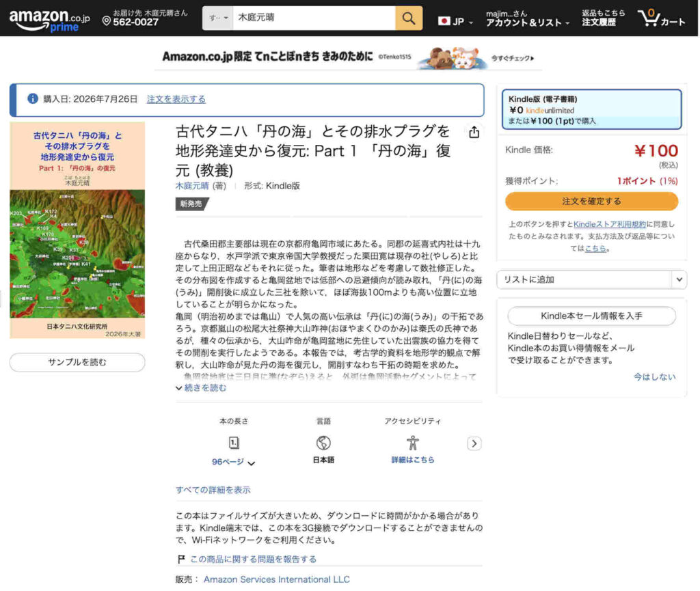Click 注文を確定する button
This screenshot has width=700, height=591.
coord(591,201)
